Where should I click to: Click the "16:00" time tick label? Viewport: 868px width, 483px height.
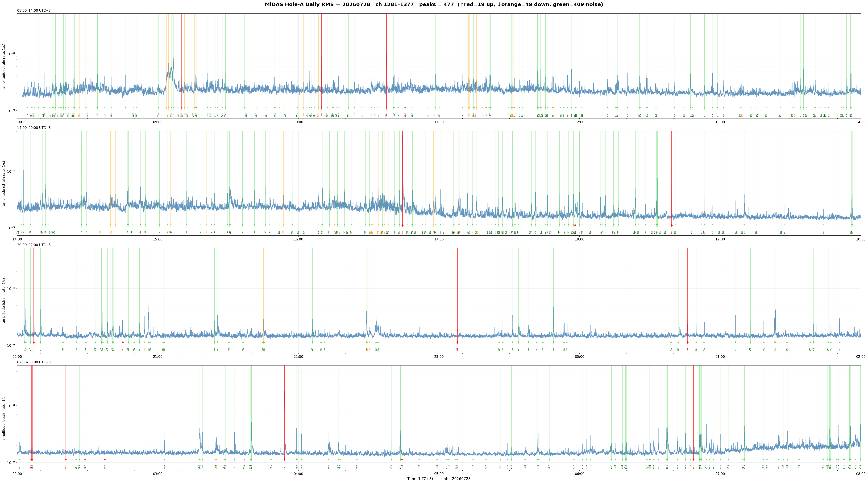(298, 239)
